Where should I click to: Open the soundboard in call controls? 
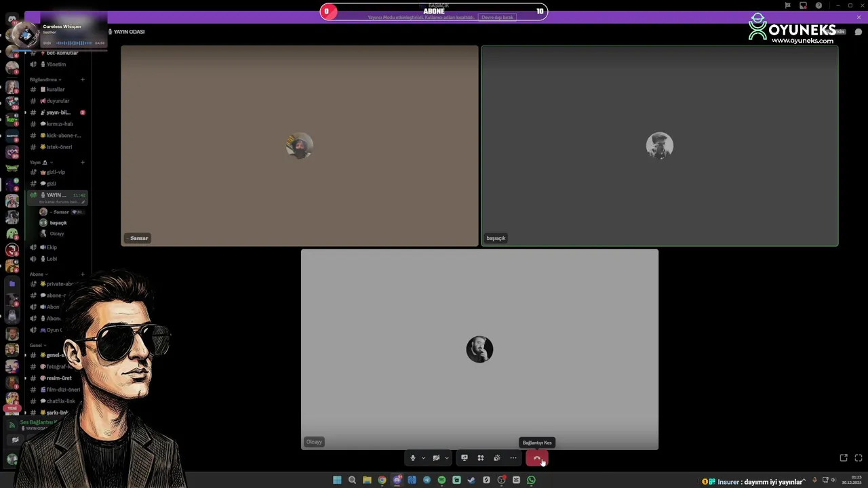click(497, 458)
